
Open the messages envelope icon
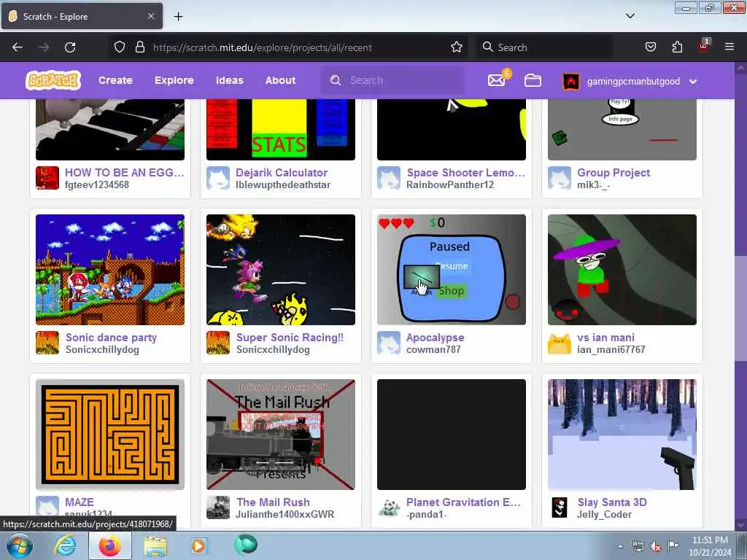pyautogui.click(x=496, y=80)
